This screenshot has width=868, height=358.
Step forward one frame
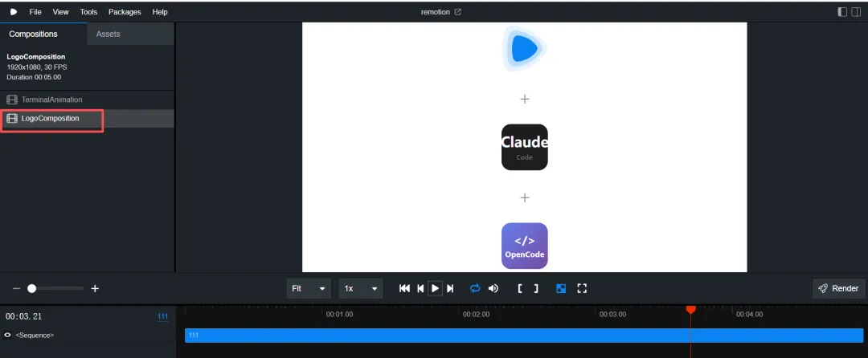[x=450, y=288]
